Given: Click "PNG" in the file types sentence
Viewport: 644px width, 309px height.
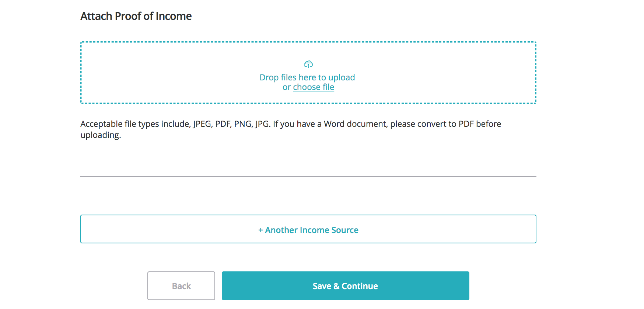Looking at the screenshot, I should (243, 124).
